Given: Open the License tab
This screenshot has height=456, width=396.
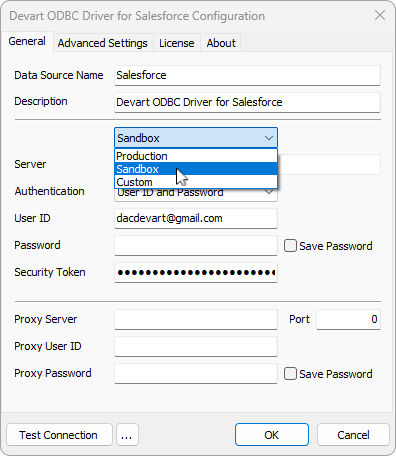Looking at the screenshot, I should click(x=177, y=43).
